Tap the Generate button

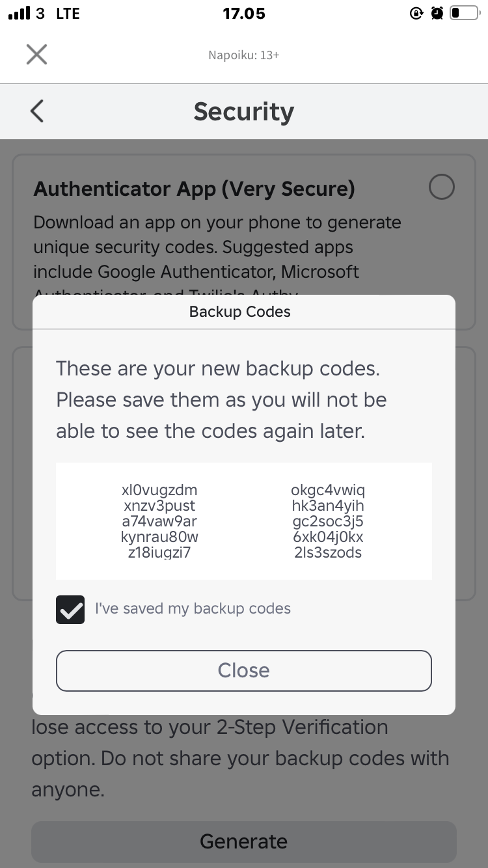pyautogui.click(x=244, y=841)
